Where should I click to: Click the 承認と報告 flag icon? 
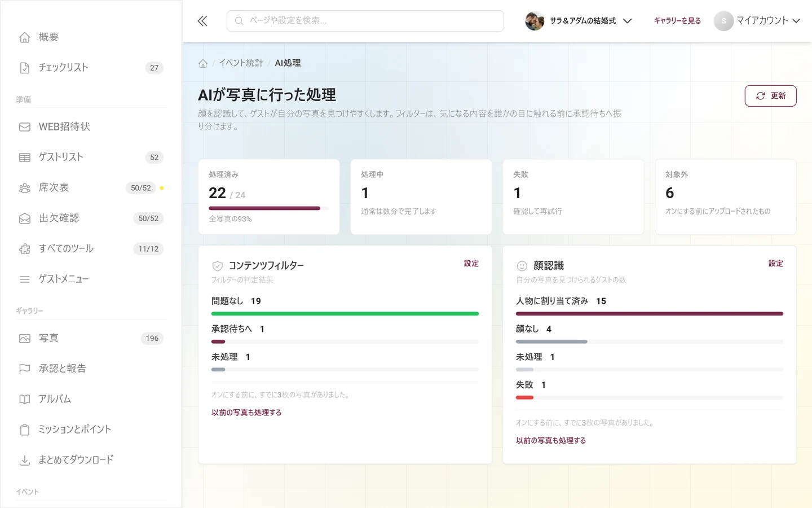(25, 369)
